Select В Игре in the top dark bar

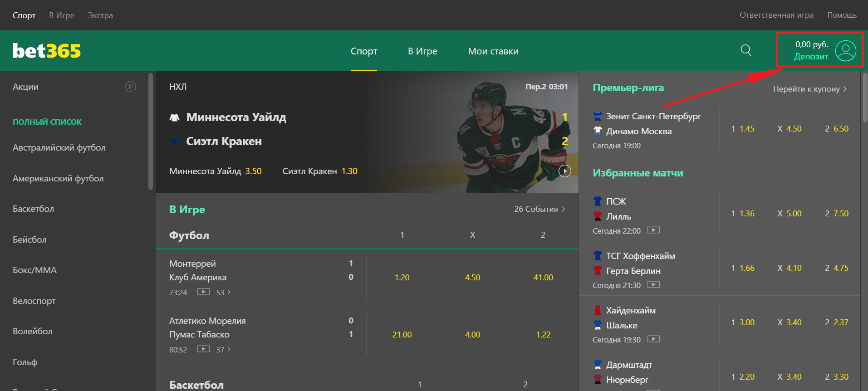(62, 15)
